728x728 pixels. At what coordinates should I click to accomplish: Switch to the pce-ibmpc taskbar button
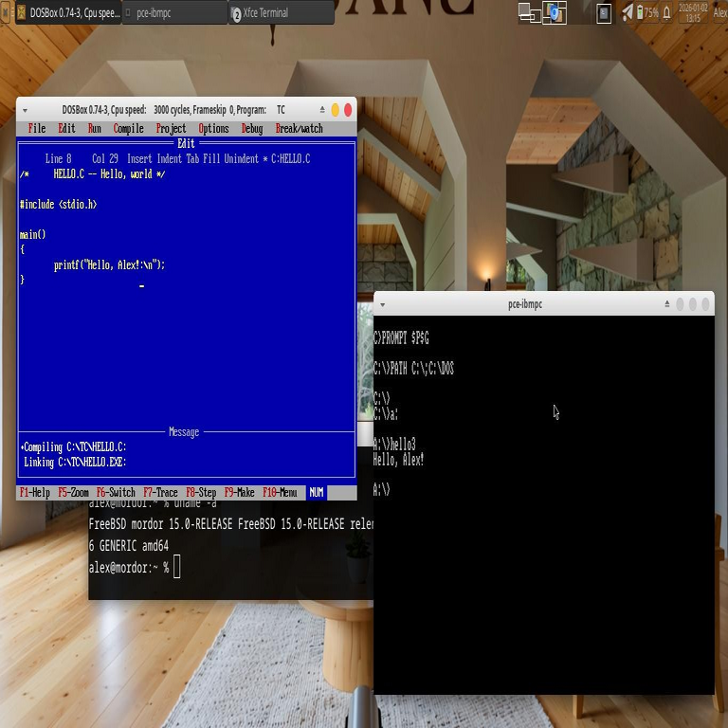[x=175, y=13]
